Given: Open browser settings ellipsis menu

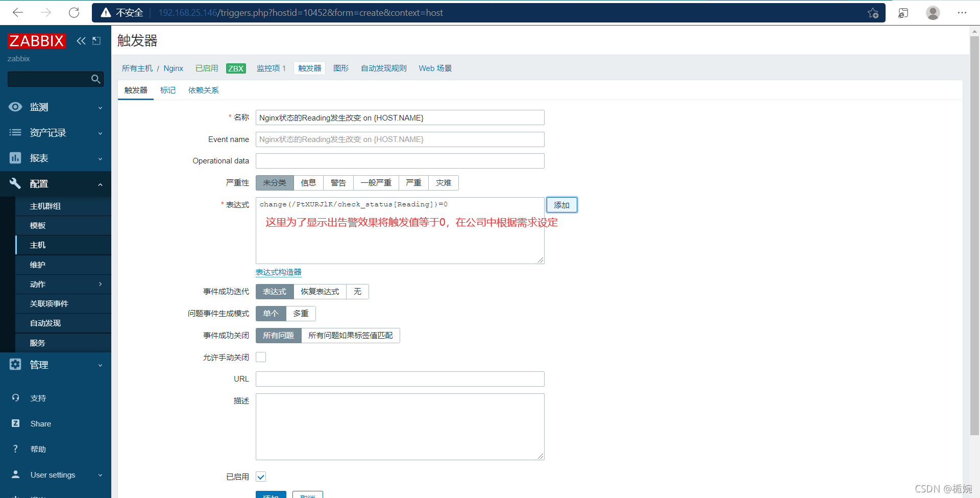Looking at the screenshot, I should tap(962, 13).
